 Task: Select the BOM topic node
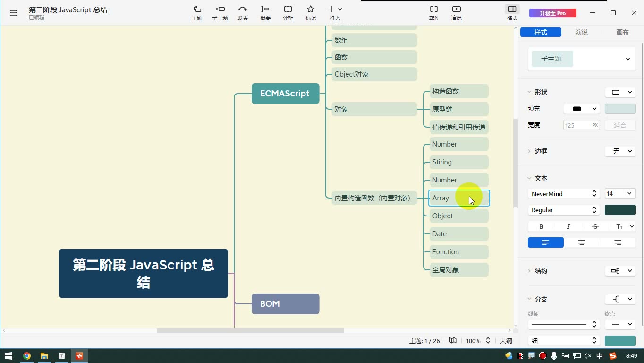coord(285,304)
